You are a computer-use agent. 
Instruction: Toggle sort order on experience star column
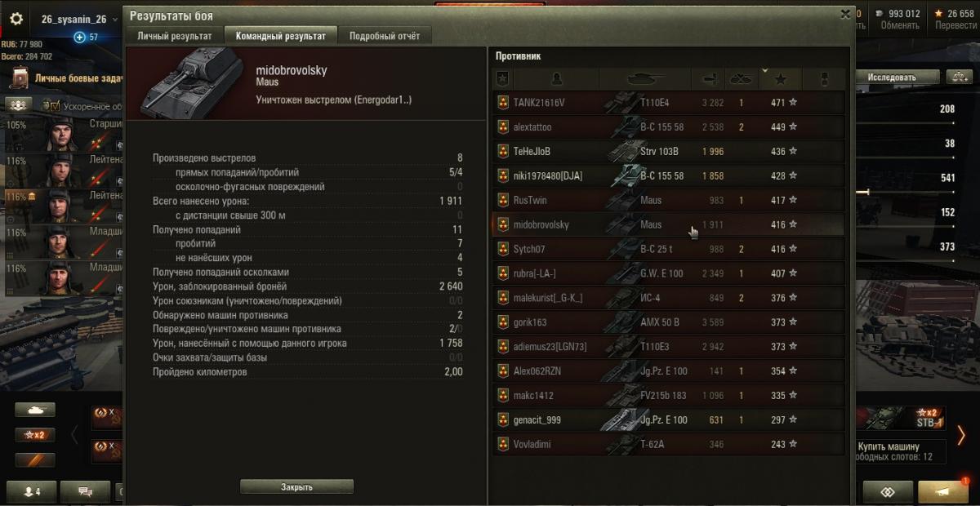coord(781,79)
